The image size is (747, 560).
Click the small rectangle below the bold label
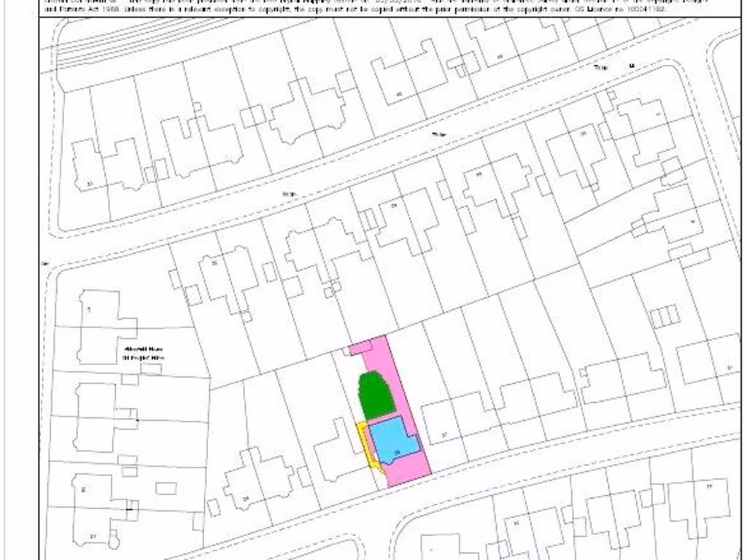(x=151, y=370)
